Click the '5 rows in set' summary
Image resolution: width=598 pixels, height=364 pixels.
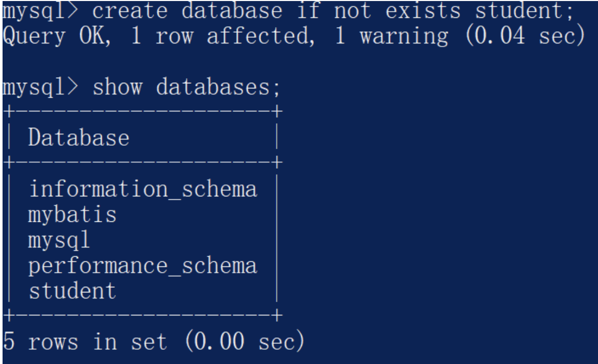85,342
